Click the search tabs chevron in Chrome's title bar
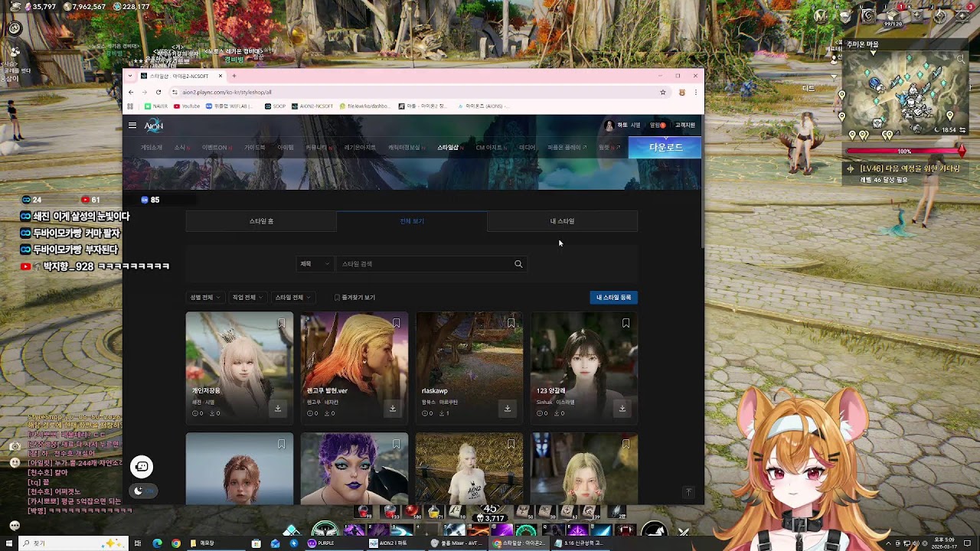The image size is (980, 551). pyautogui.click(x=131, y=76)
